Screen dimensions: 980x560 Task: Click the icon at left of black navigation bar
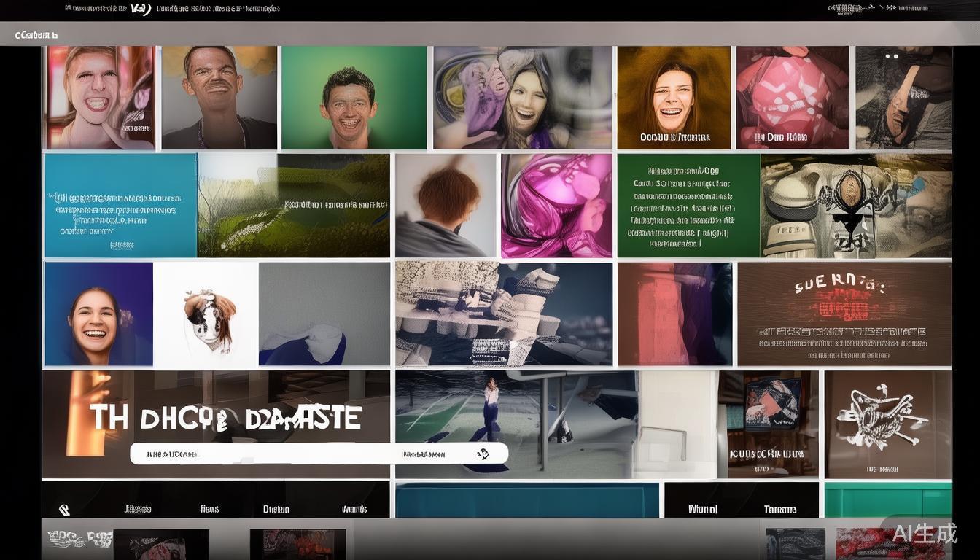[64, 510]
